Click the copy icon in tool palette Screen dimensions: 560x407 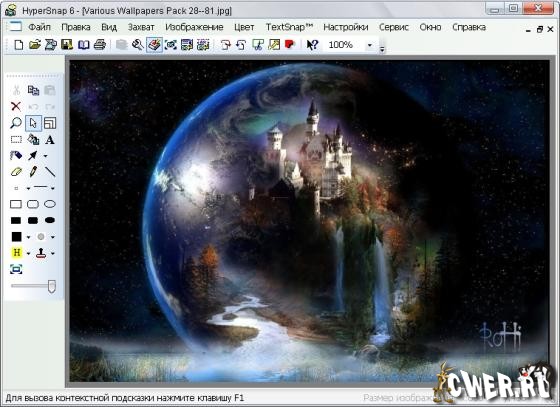point(33,90)
